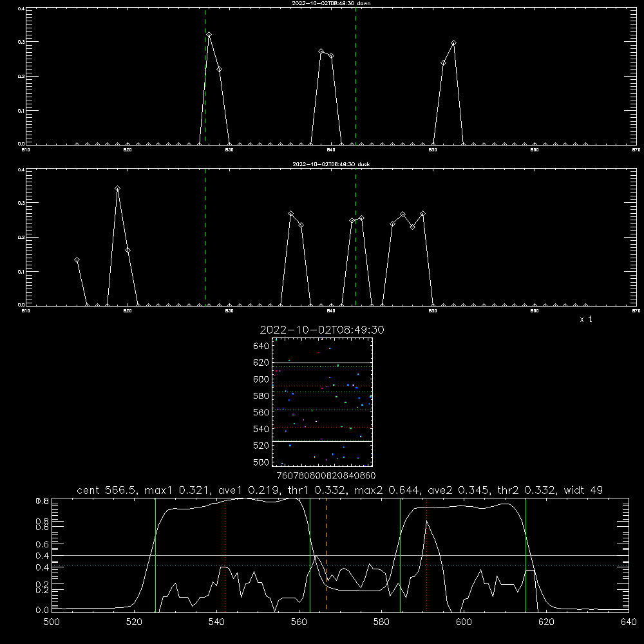644x644 pixels.
Task: Click the '0.1' y-axis label of dusk plot
Action: 21,272
